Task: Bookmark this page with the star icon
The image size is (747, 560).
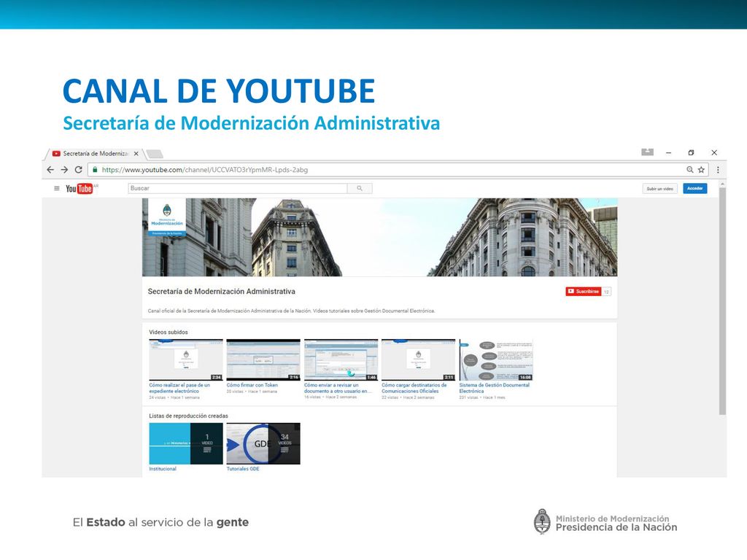Action: coord(701,169)
